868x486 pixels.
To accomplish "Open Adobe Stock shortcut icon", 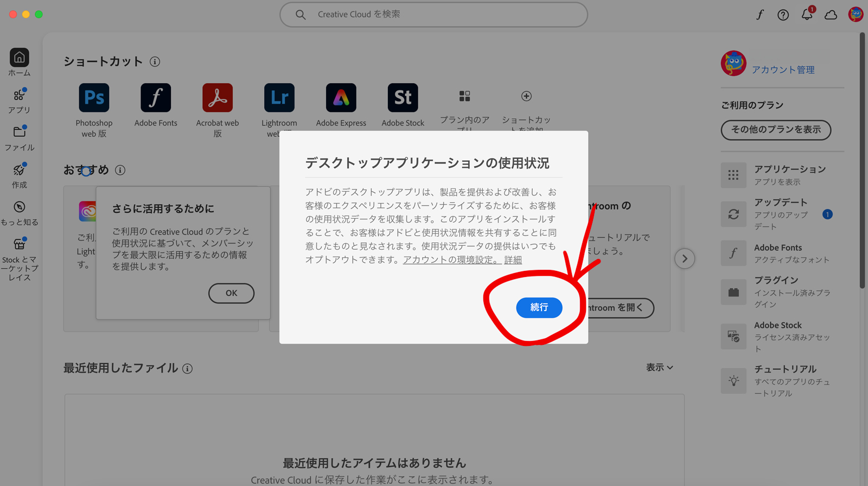I will pyautogui.click(x=403, y=98).
